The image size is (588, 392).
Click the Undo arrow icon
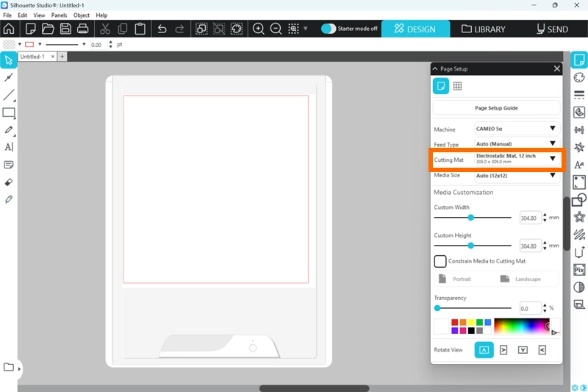pos(162,29)
